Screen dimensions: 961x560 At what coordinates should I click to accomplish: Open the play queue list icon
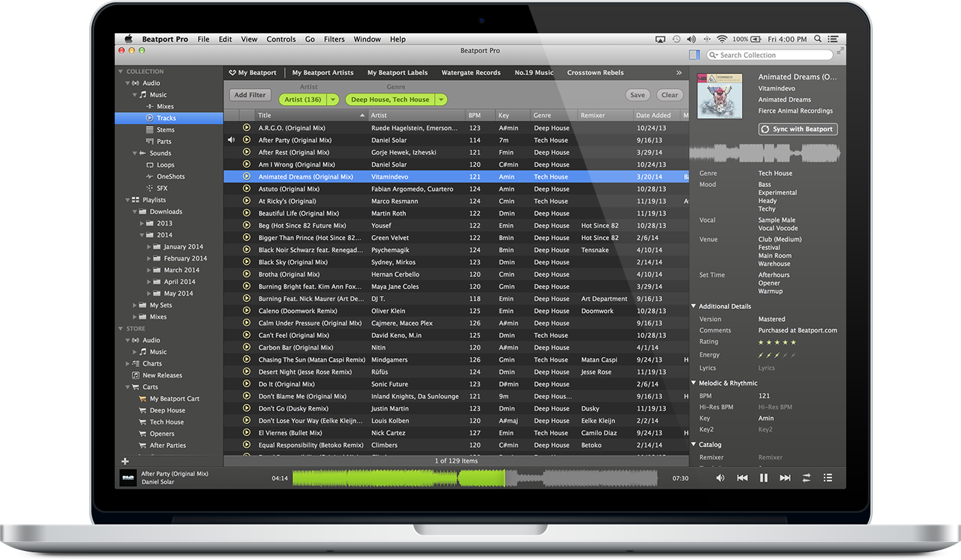(828, 478)
